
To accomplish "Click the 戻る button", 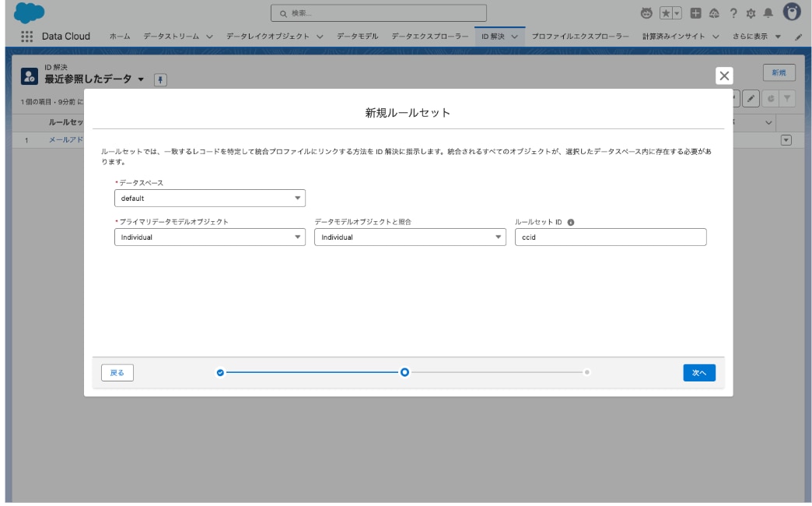I will click(x=117, y=373).
